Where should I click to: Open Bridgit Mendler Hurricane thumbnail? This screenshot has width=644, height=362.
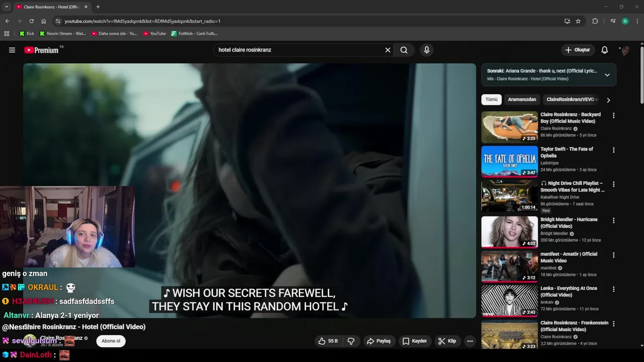[510, 232]
